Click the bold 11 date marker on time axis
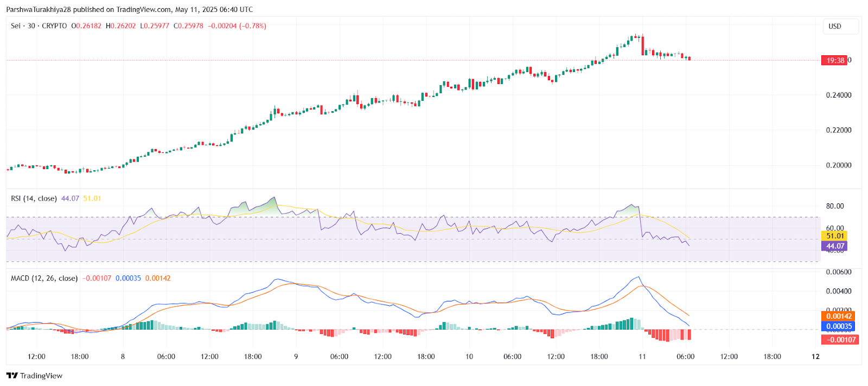The width and height of the screenshot is (868, 386). coord(642,357)
